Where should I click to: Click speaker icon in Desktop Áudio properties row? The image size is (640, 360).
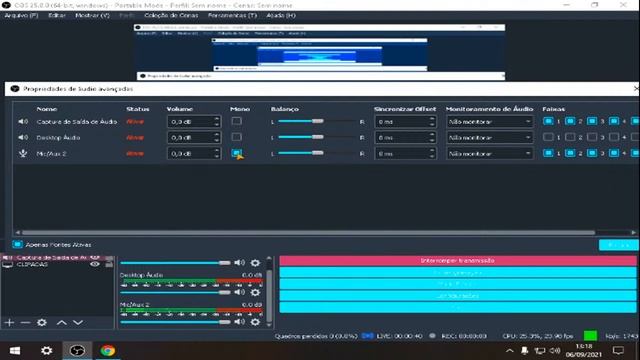click(23, 138)
